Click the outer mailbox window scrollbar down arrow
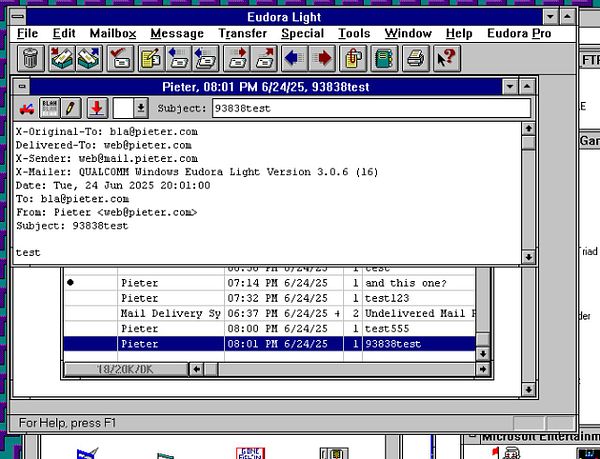The height and width of the screenshot is (459, 600). [528, 390]
